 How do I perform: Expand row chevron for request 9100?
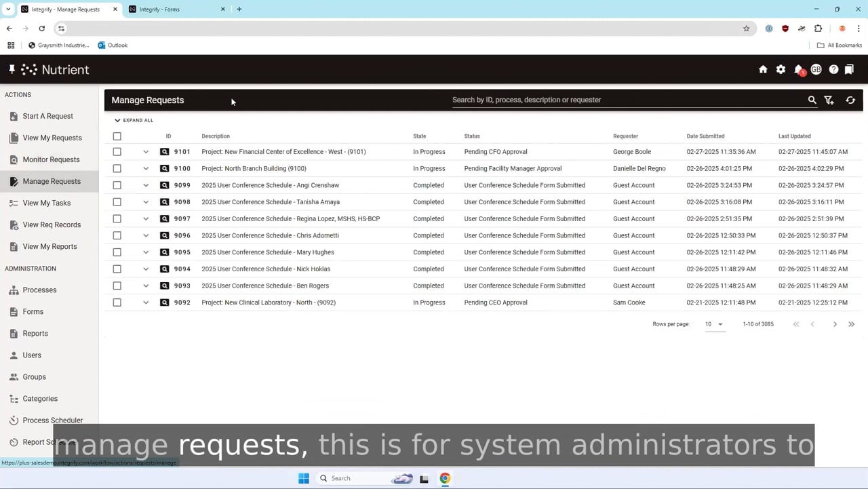pos(146,168)
